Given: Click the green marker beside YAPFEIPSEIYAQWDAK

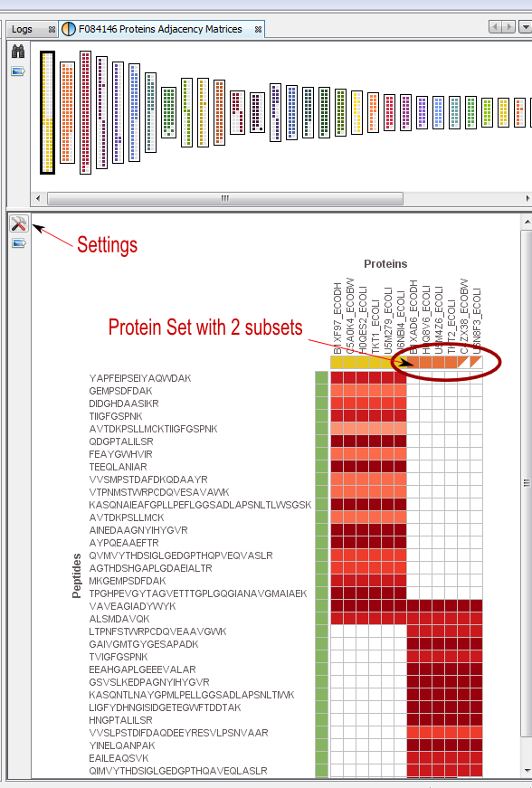Looking at the screenshot, I should (x=321, y=378).
